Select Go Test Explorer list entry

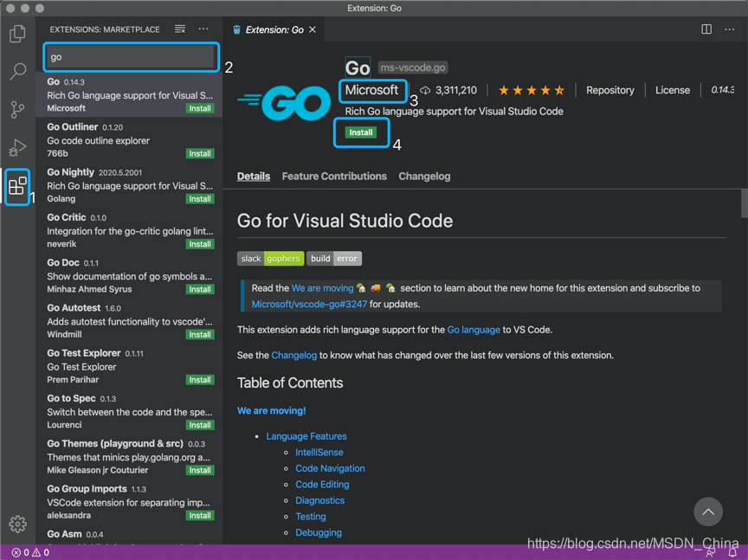click(x=129, y=366)
